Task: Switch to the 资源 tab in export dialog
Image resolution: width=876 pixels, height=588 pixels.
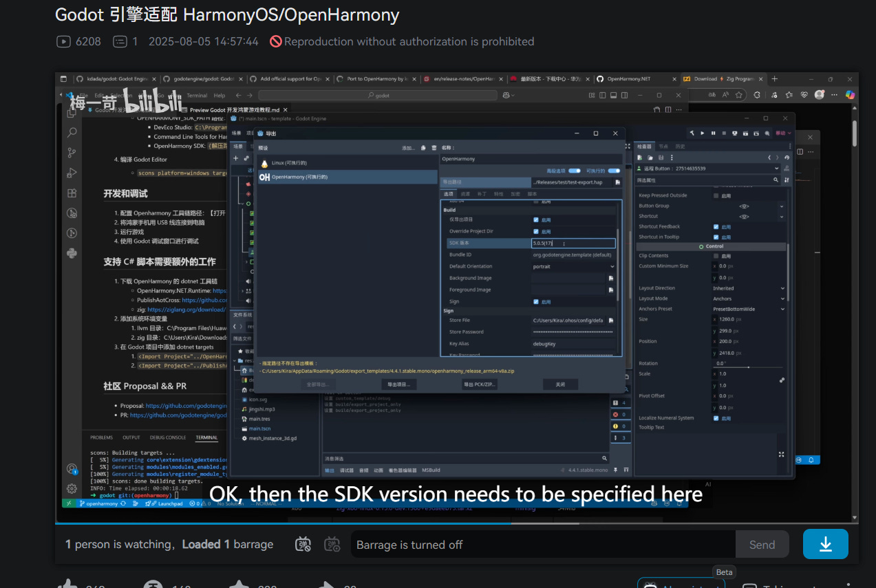Action: tap(465, 194)
